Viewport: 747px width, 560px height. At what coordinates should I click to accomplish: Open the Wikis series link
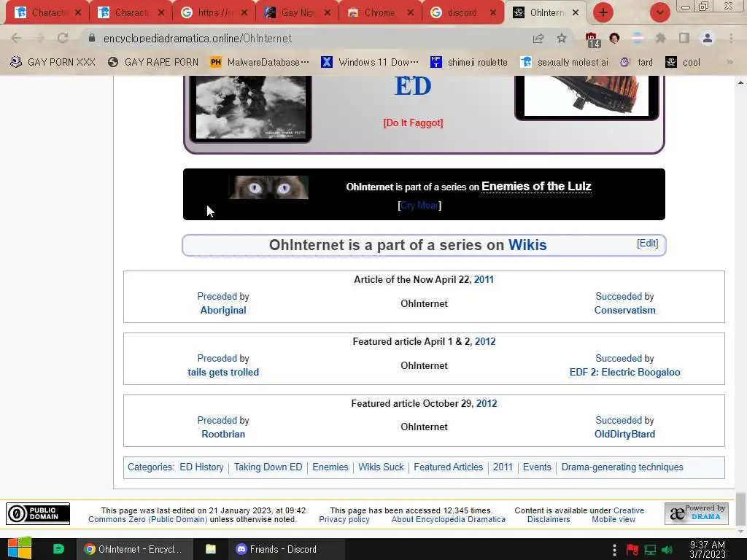tap(527, 245)
